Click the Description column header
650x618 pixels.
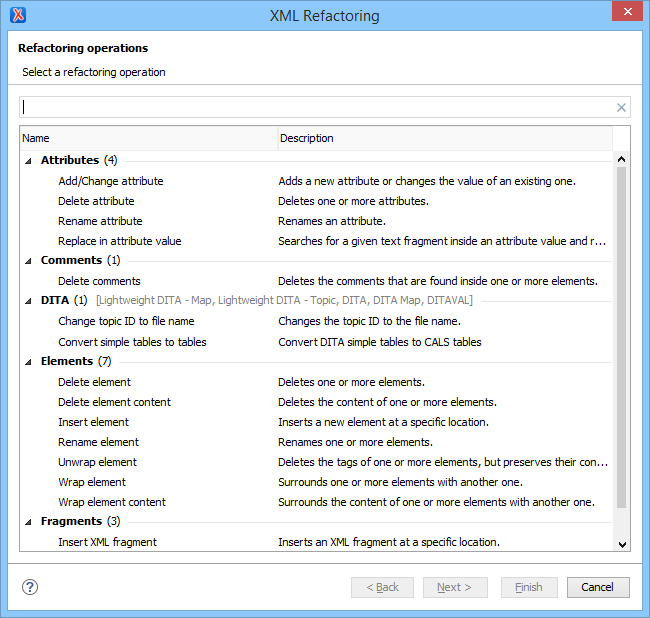(444, 138)
